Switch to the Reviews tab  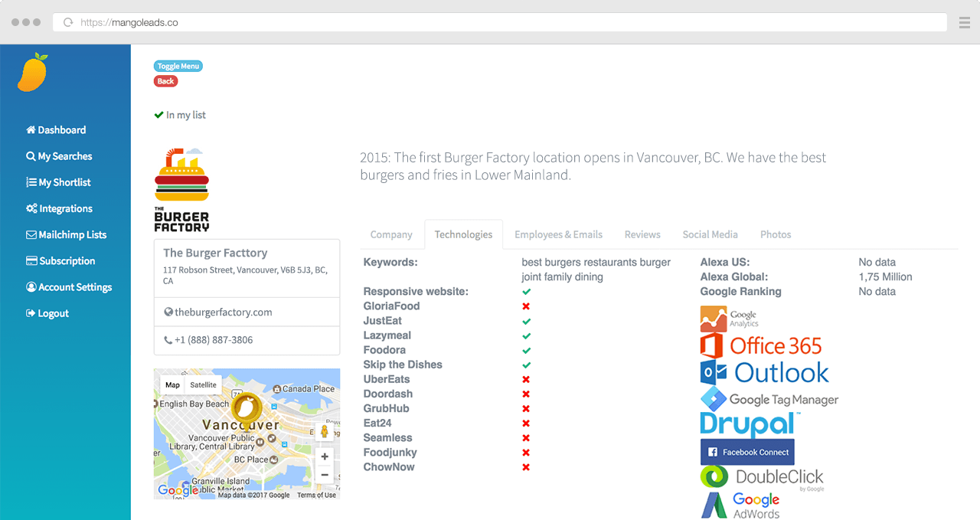click(x=642, y=234)
